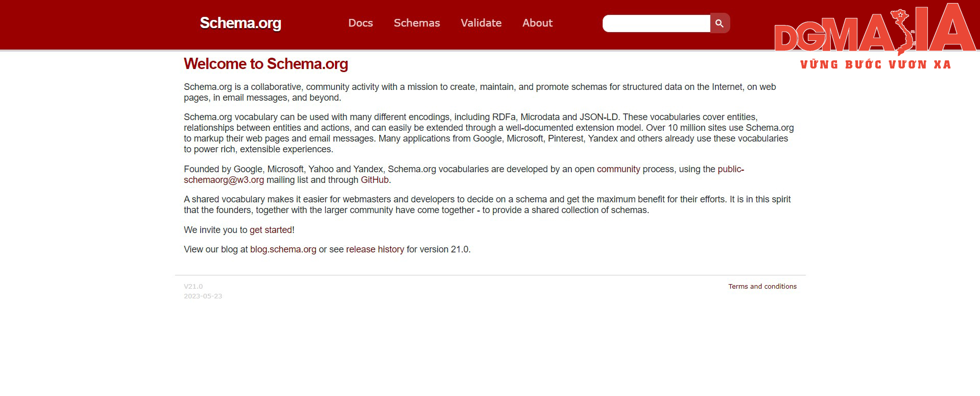The height and width of the screenshot is (396, 980).
Task: Open the Schema.org home logo link
Action: [241, 23]
